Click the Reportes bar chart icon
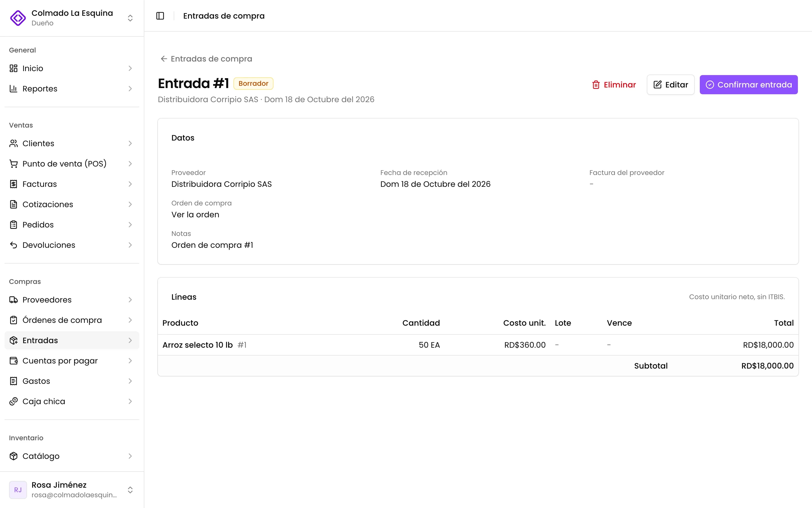 point(14,89)
